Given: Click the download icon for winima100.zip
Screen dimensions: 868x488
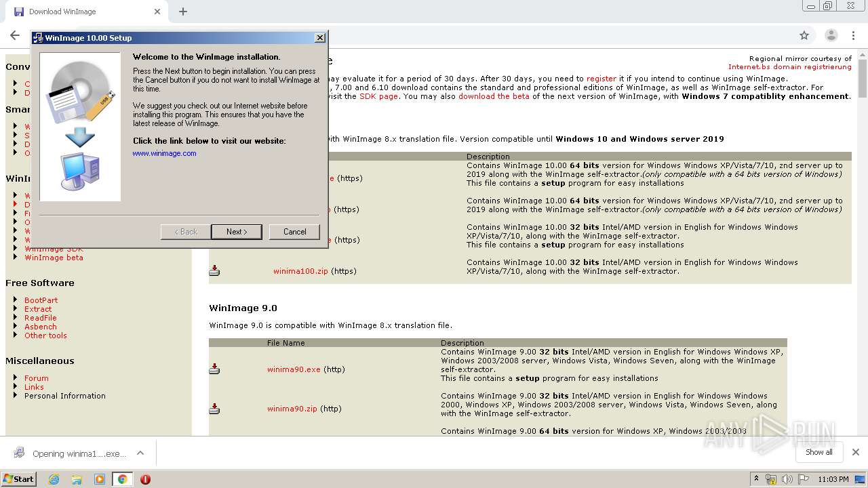Looking at the screenshot, I should [x=214, y=270].
